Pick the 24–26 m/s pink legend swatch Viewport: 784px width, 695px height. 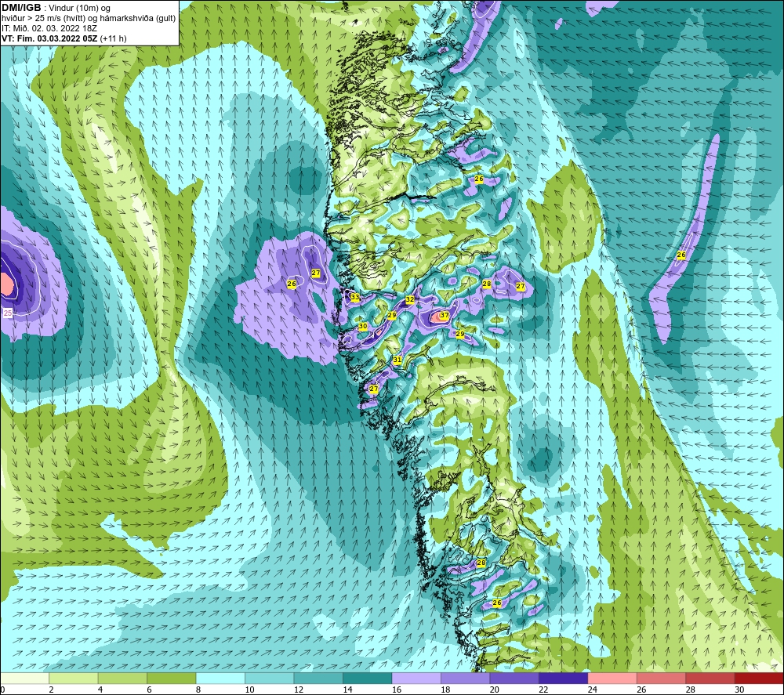coord(612,678)
